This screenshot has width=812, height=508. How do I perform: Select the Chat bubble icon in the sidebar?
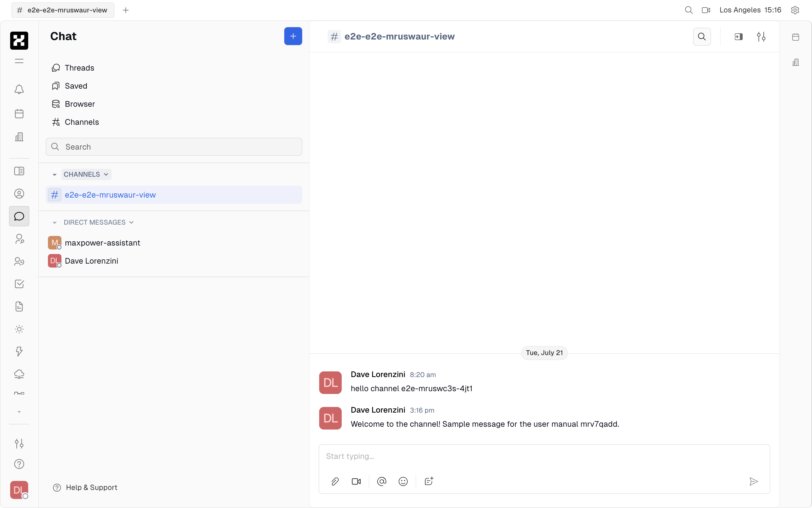pyautogui.click(x=19, y=216)
